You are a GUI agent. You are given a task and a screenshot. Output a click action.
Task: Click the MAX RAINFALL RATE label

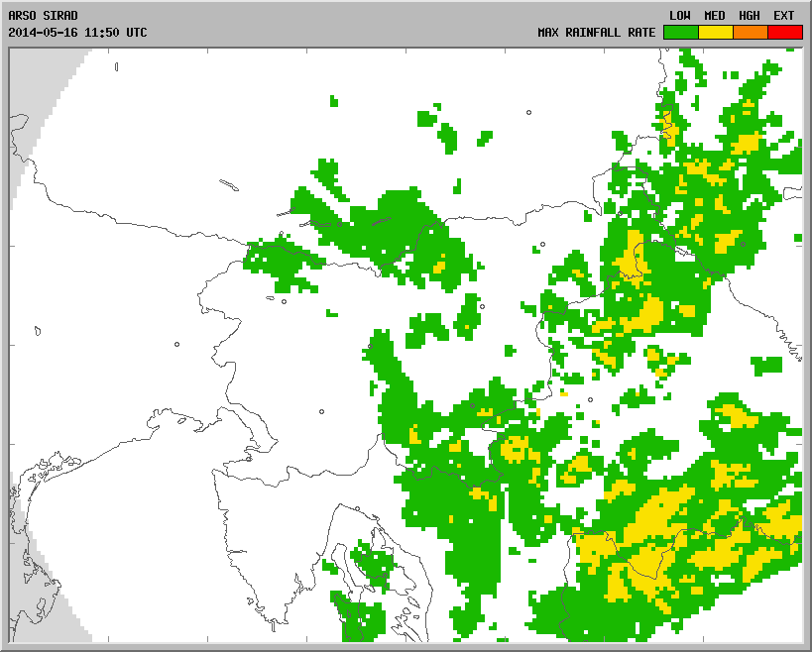click(597, 32)
